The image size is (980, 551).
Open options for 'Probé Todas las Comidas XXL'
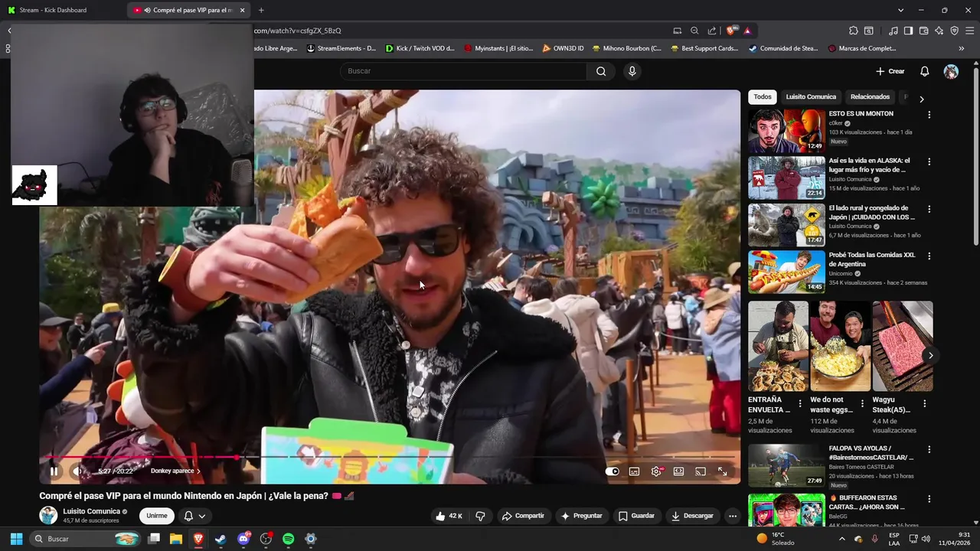(x=929, y=256)
